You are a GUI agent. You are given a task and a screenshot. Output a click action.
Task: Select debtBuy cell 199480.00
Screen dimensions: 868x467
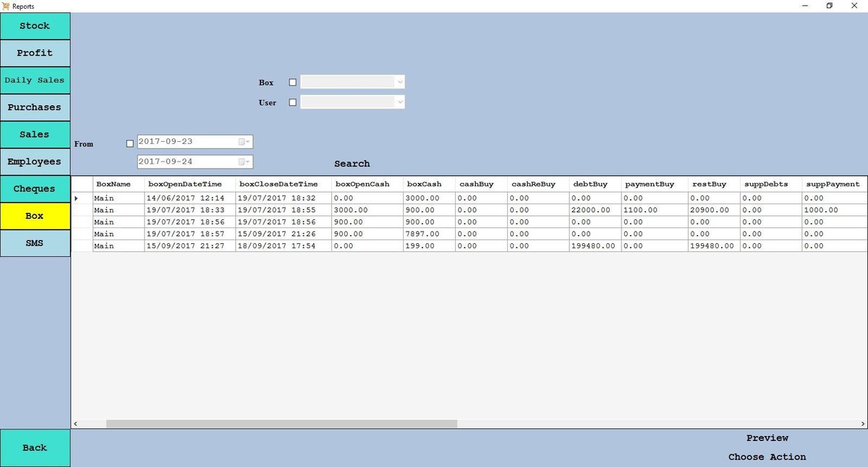tap(595, 246)
